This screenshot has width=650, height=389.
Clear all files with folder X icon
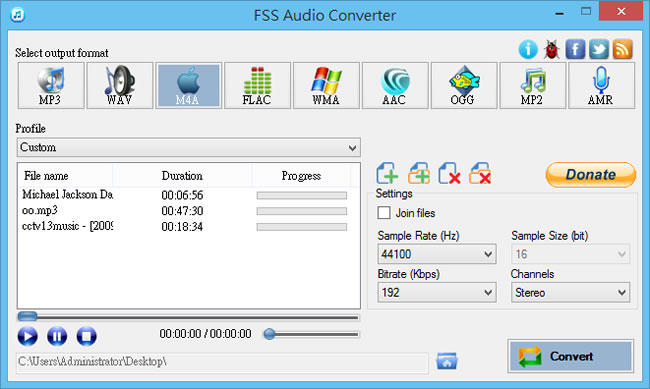click(480, 173)
